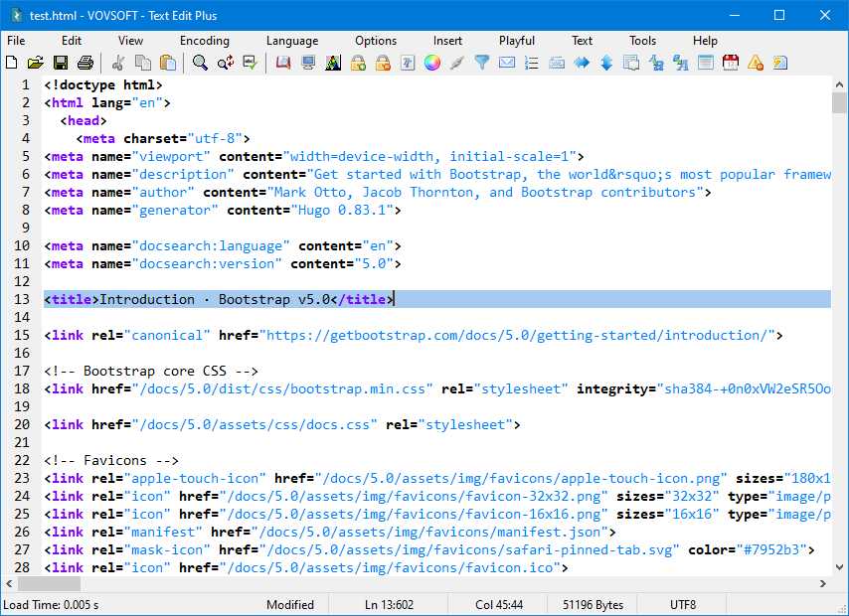This screenshot has height=616, width=849.
Task: Click the horizontal scrollbar thumb
Action: click(50, 583)
